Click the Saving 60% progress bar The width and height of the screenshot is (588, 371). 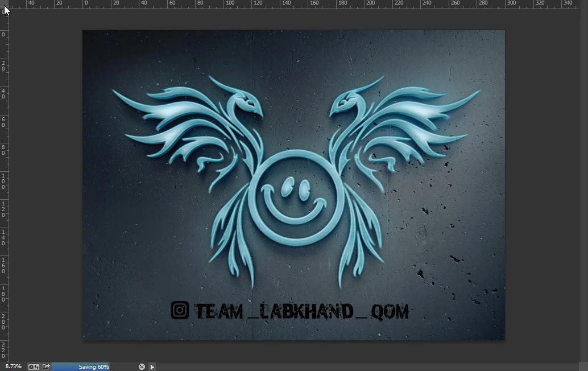pyautogui.click(x=93, y=367)
